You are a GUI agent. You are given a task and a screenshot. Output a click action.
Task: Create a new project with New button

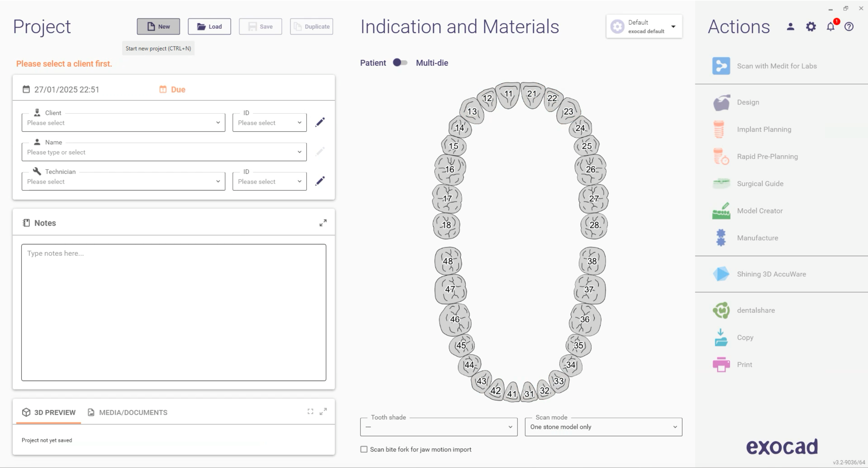point(158,26)
